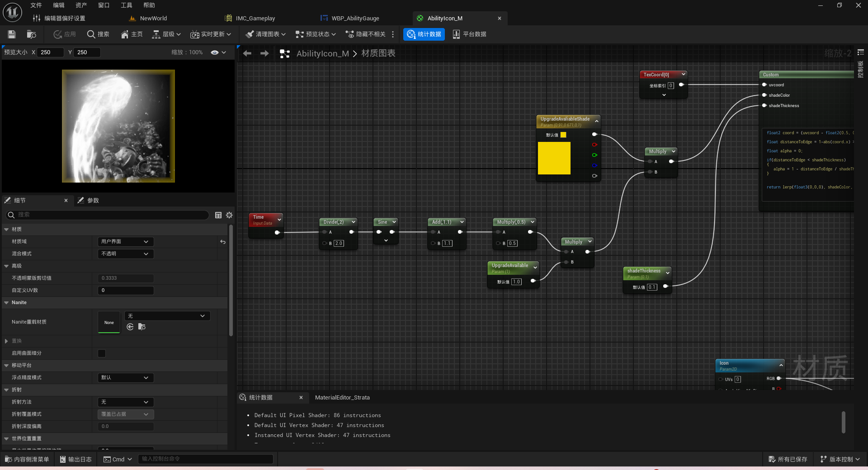Open Preview State (预览状态) button
868x470 pixels.
(316, 34)
